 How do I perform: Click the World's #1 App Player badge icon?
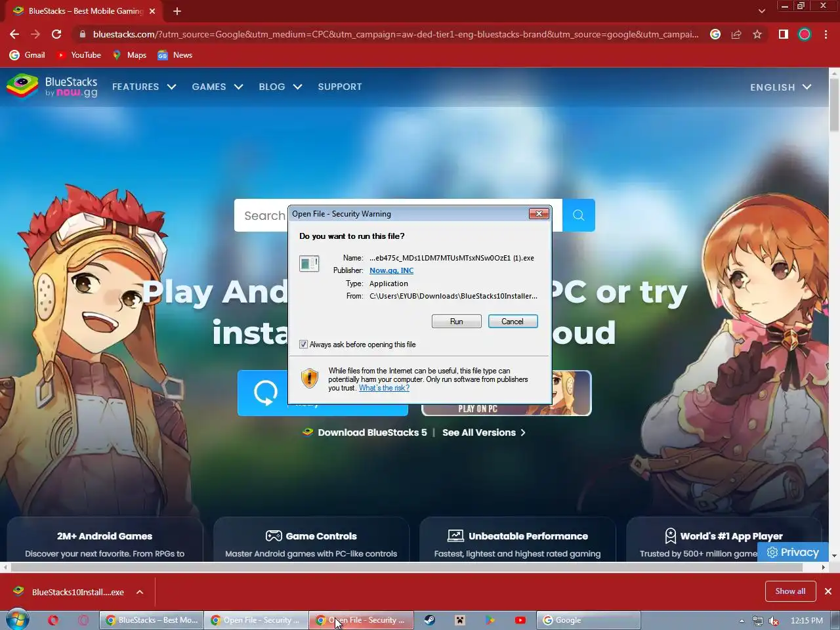click(670, 536)
